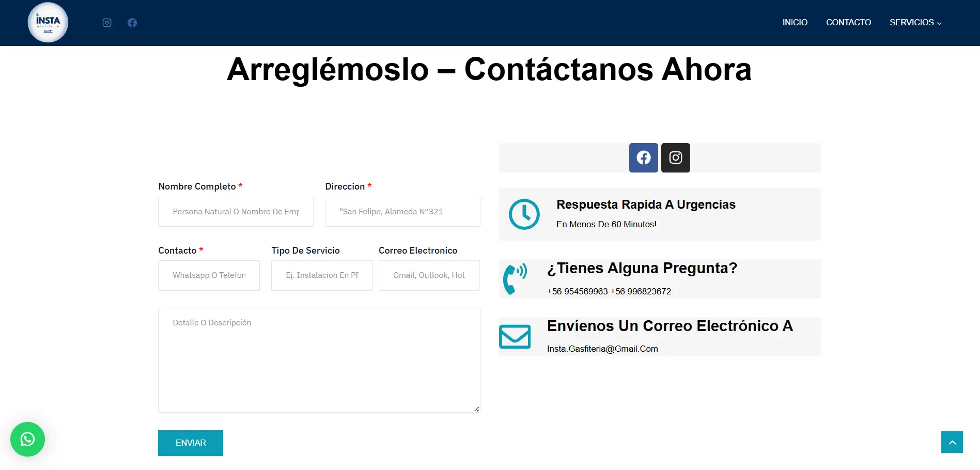Expand the SERVICIOS dropdown menu

click(915, 23)
